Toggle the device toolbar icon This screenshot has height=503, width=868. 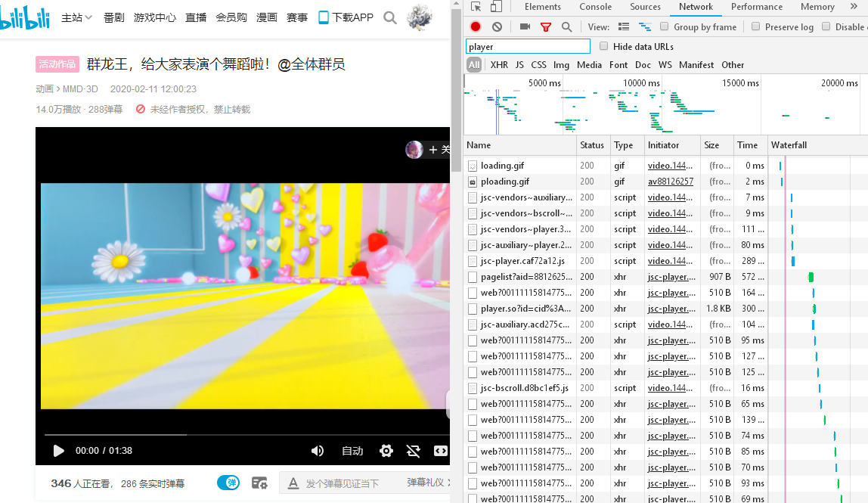click(495, 7)
